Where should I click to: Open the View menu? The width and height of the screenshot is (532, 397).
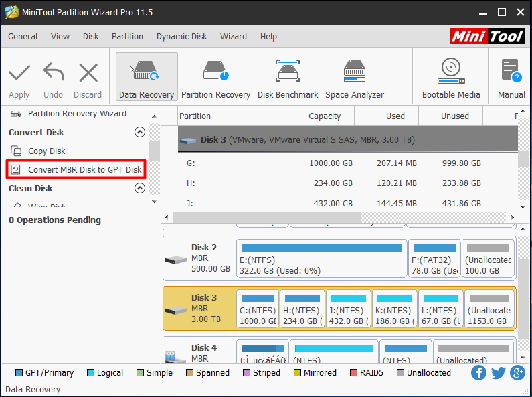60,36
